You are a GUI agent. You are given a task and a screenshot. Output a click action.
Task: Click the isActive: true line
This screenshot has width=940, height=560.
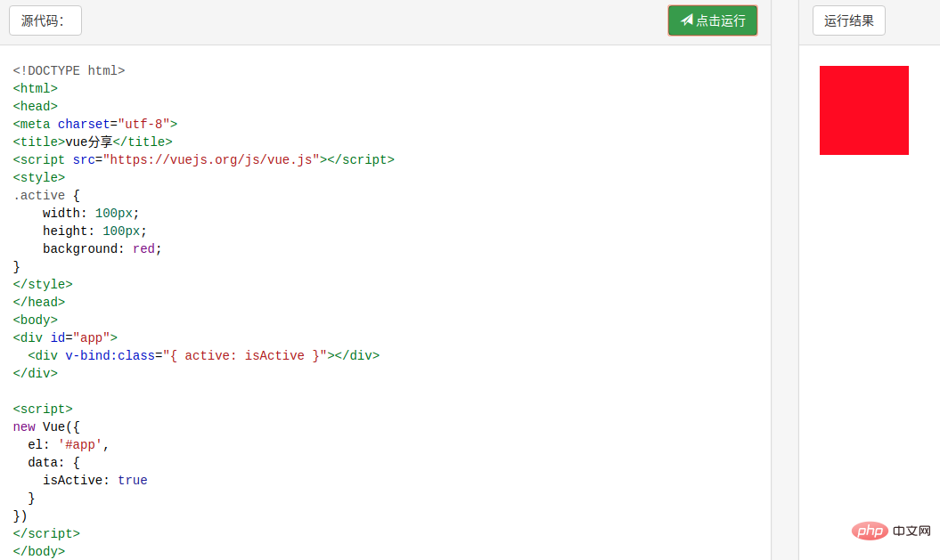[94, 480]
